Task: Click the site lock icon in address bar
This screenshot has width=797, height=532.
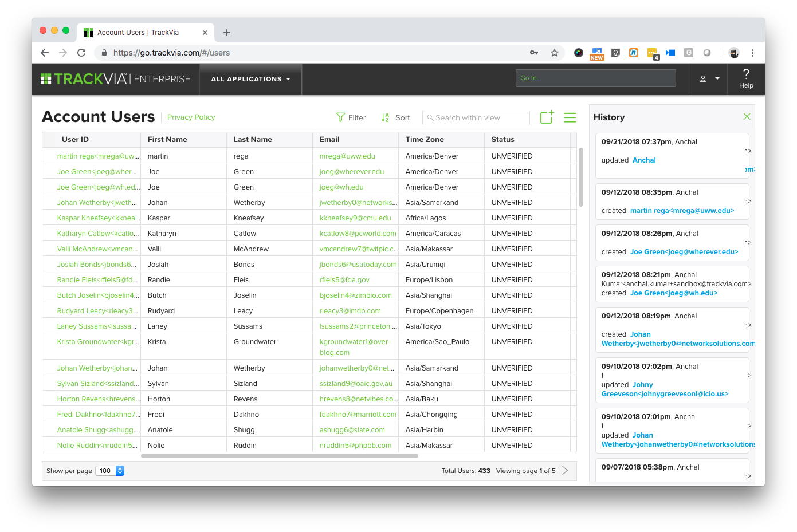Action: point(104,53)
